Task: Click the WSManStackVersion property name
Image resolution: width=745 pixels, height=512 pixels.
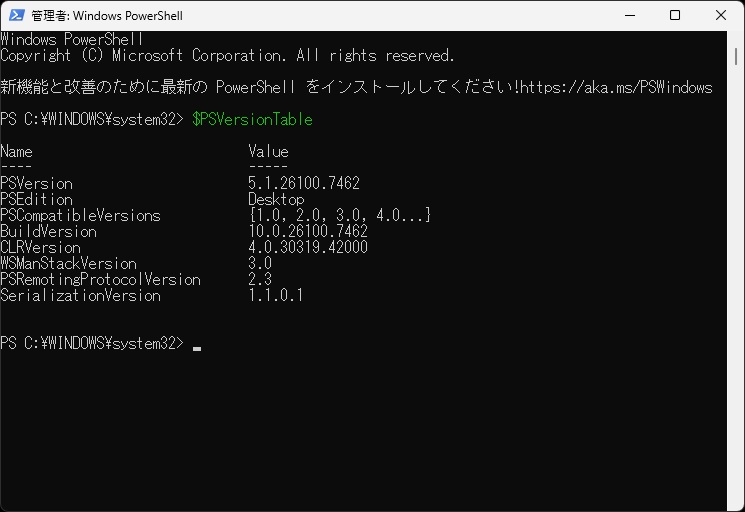Action: [68, 264]
